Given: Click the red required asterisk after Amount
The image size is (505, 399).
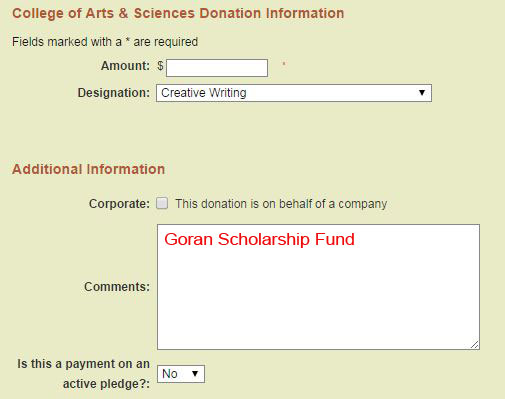Looking at the screenshot, I should point(284,63).
